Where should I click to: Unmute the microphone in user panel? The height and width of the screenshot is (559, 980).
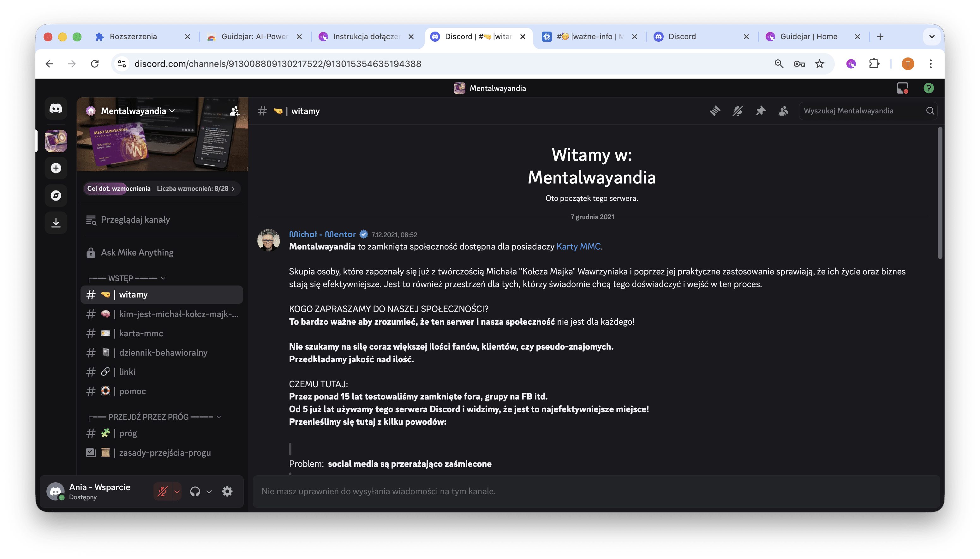[x=162, y=491]
